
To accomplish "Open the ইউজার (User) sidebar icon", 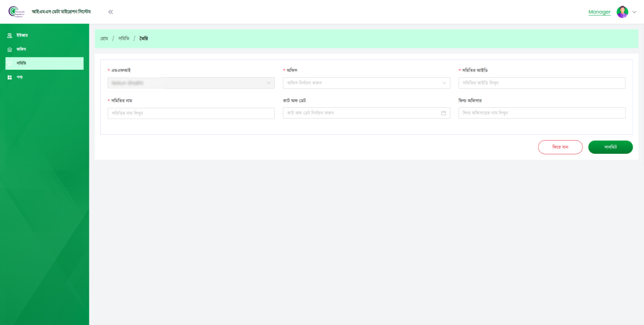I will pos(10,36).
